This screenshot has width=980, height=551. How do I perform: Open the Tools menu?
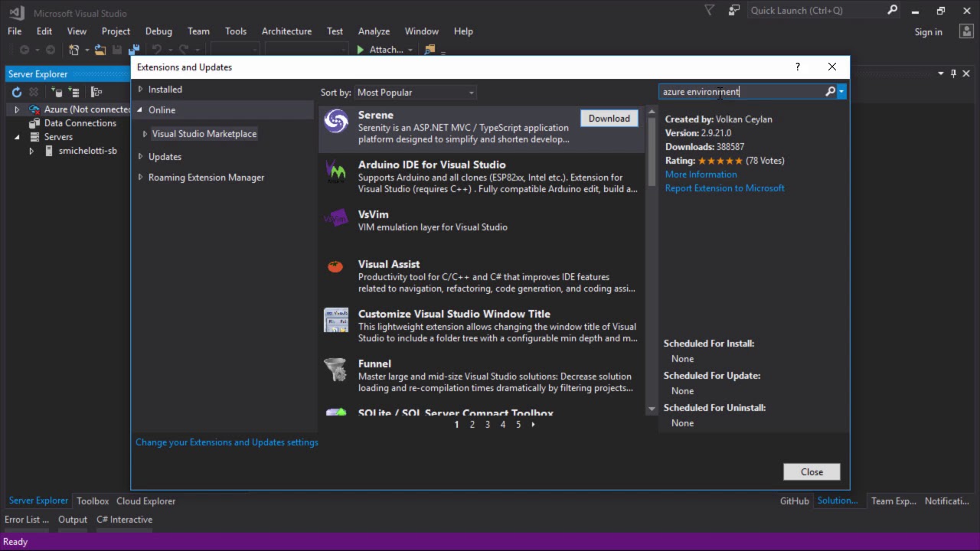pos(236,31)
